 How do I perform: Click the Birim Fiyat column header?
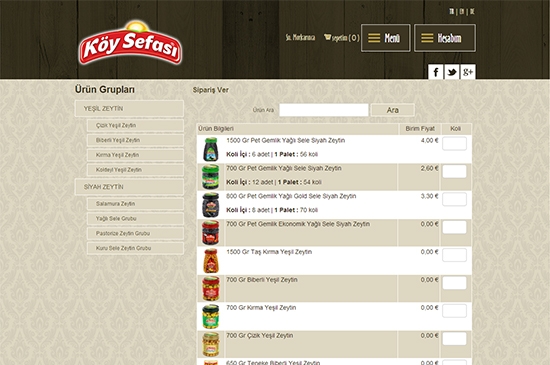pos(420,129)
